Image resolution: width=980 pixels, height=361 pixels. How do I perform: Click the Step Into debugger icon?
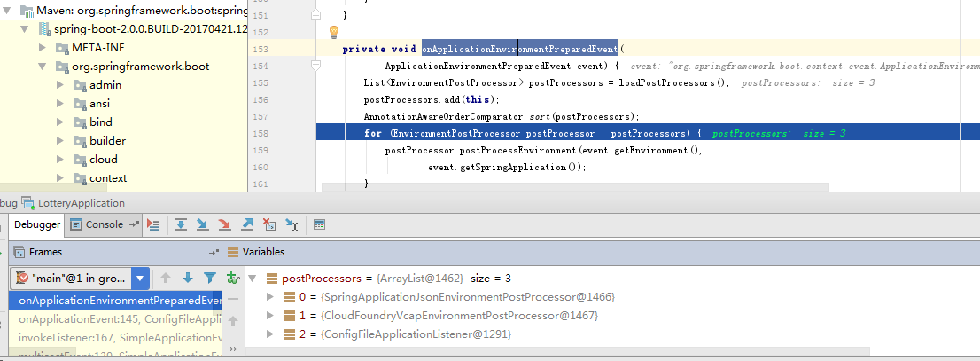[x=203, y=225]
